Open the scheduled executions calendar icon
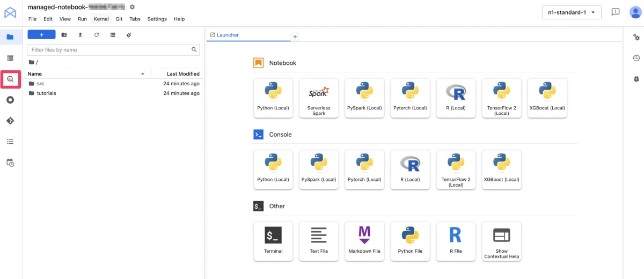Viewport: 644px width, 279px height. 10,163
